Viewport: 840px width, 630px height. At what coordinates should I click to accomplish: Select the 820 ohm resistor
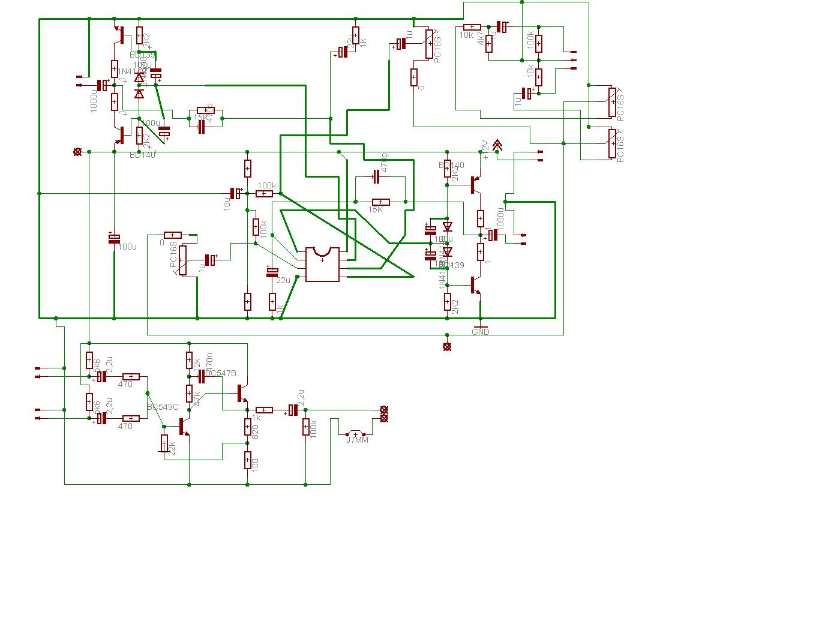pyautogui.click(x=247, y=427)
